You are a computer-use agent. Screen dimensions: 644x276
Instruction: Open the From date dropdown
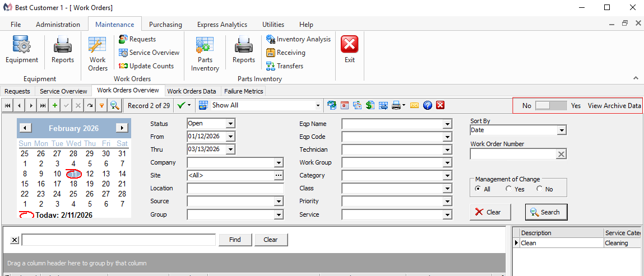click(x=230, y=137)
